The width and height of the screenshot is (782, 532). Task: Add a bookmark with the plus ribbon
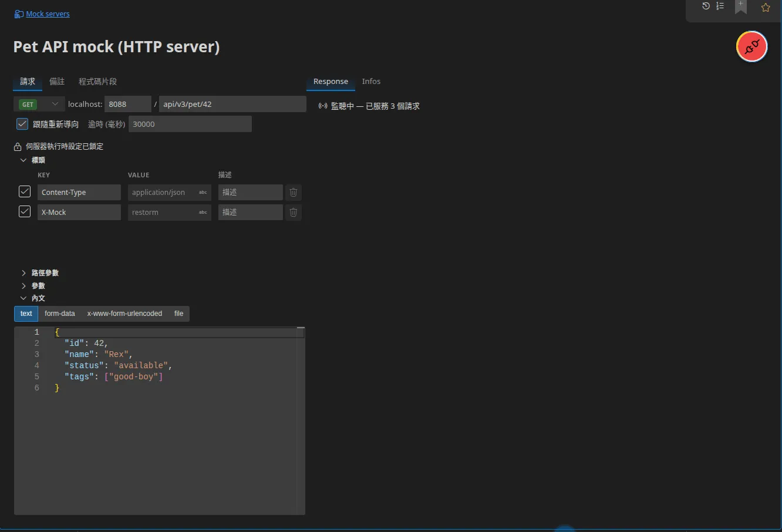tap(741, 6)
